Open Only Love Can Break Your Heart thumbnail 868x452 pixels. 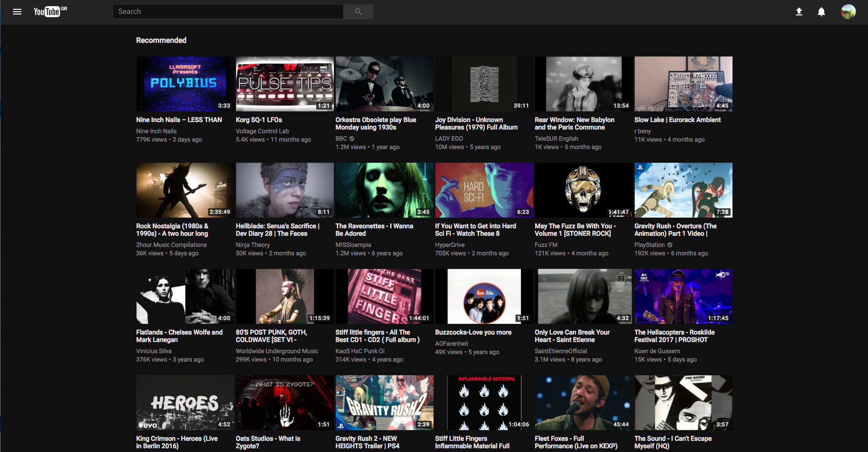point(583,296)
